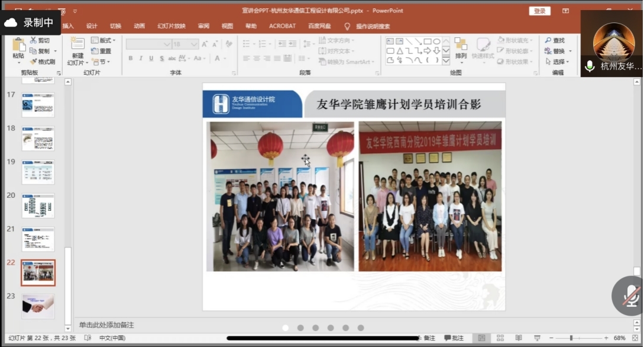Click the Find (查找) magnifier icon
The width and height of the screenshot is (644, 347).
point(548,40)
